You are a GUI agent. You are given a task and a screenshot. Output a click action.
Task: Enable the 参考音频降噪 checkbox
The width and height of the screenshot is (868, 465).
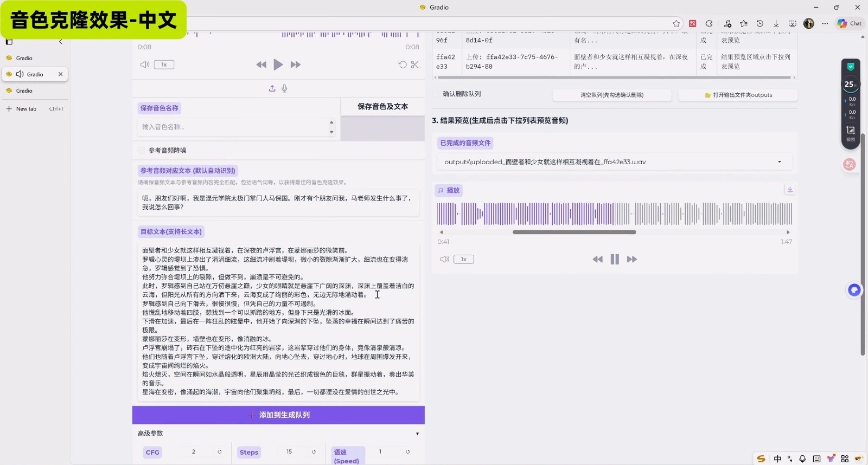[x=142, y=151]
